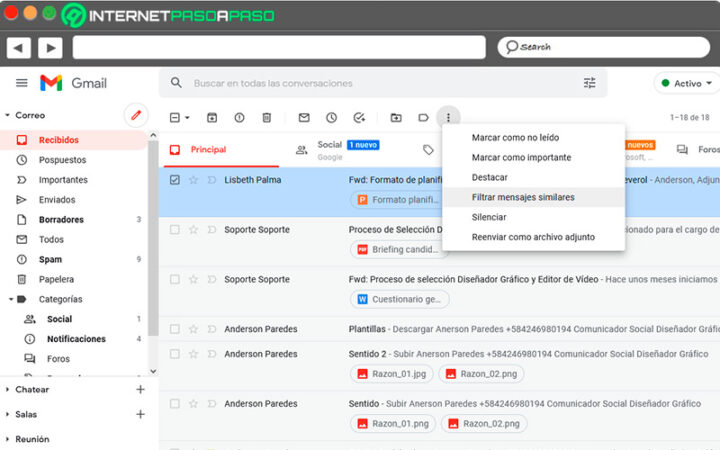
Task: Open the Cuestionario ge Word attachment
Action: tap(399, 299)
